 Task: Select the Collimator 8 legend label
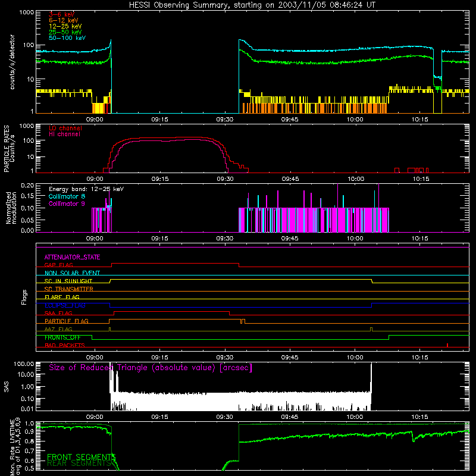click(x=67, y=196)
